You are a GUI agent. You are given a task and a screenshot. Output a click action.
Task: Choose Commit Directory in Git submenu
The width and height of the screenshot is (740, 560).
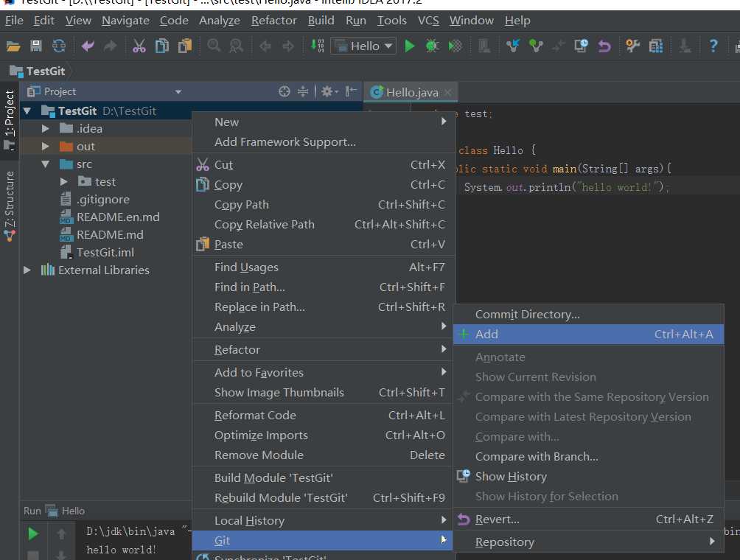[588, 314]
